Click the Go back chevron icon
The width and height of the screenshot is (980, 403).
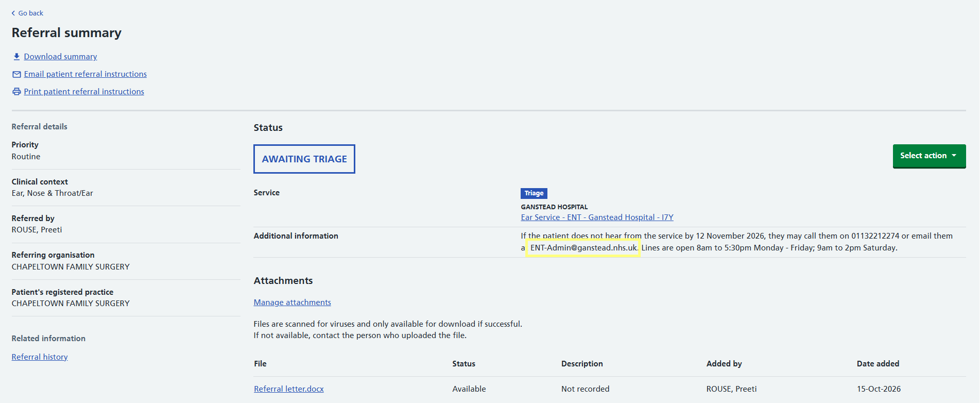click(13, 13)
